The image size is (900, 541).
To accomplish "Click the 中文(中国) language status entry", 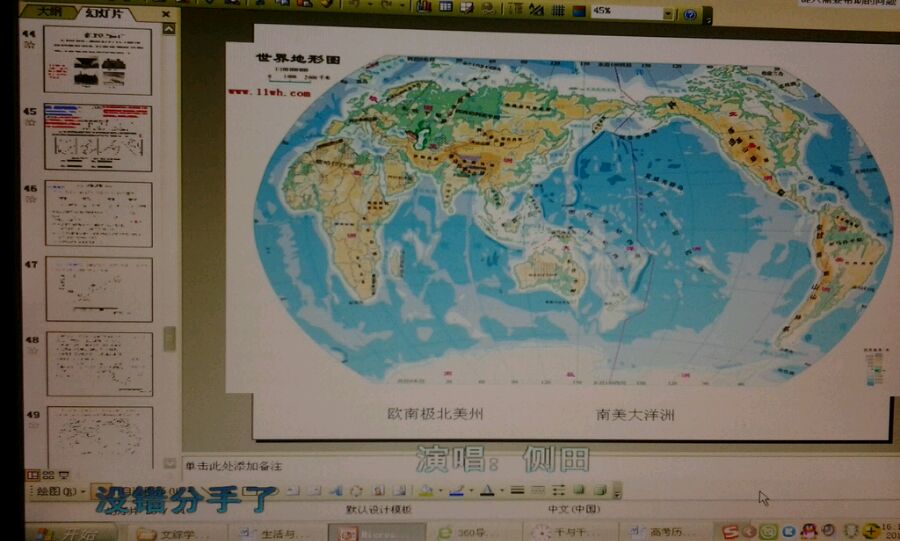I will coord(574,509).
